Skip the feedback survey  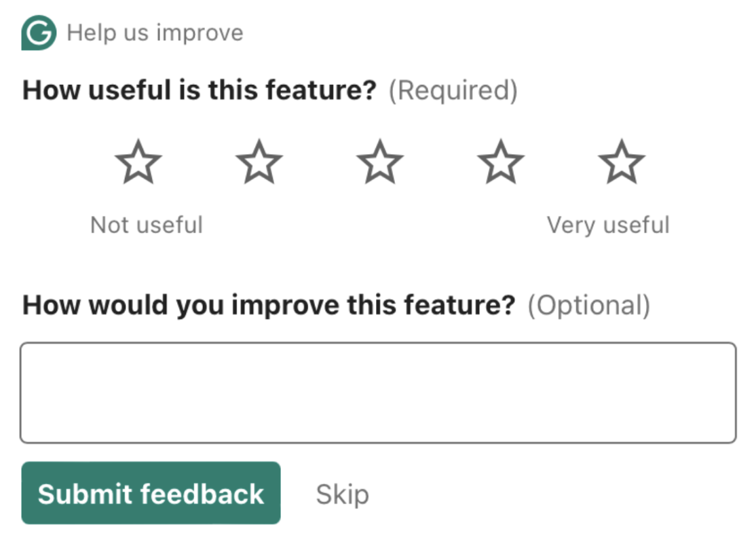tap(342, 494)
